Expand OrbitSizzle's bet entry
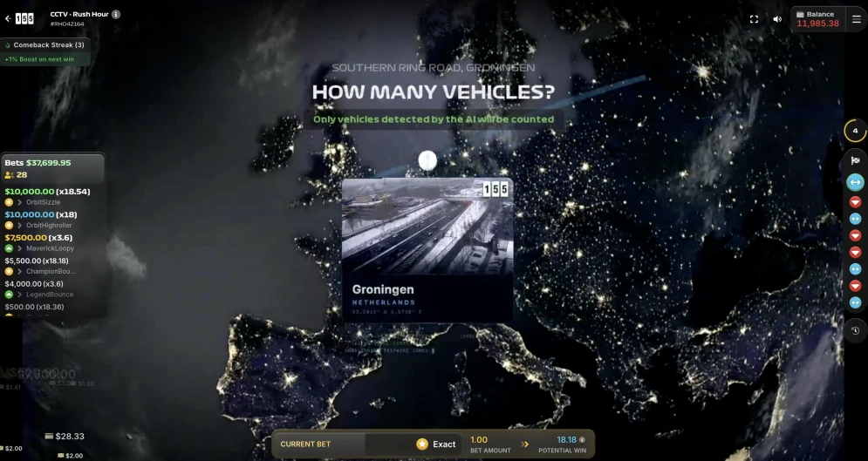This screenshot has width=868, height=461. pyautogui.click(x=20, y=202)
